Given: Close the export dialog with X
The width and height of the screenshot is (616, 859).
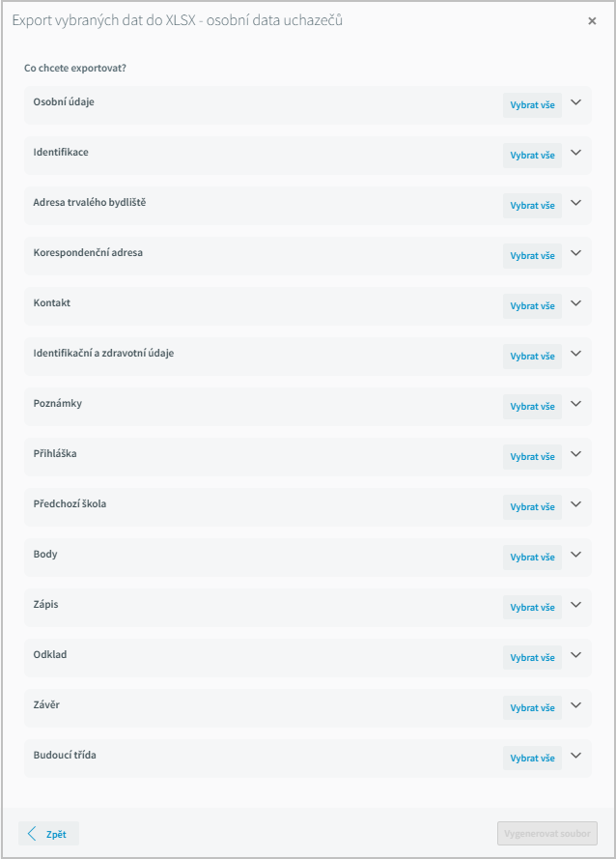Looking at the screenshot, I should (x=592, y=21).
